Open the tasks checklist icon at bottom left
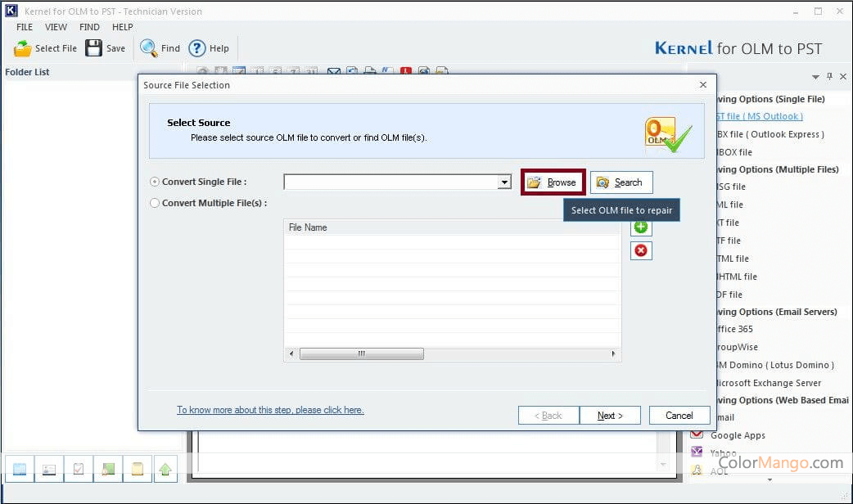 click(x=79, y=469)
